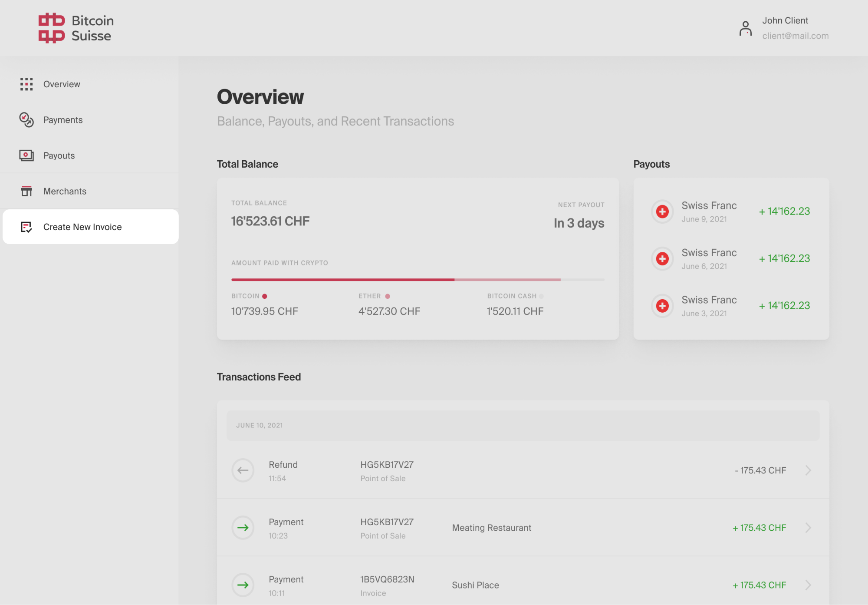Open Payouts via its card icon
The image size is (868, 605).
[x=26, y=155]
